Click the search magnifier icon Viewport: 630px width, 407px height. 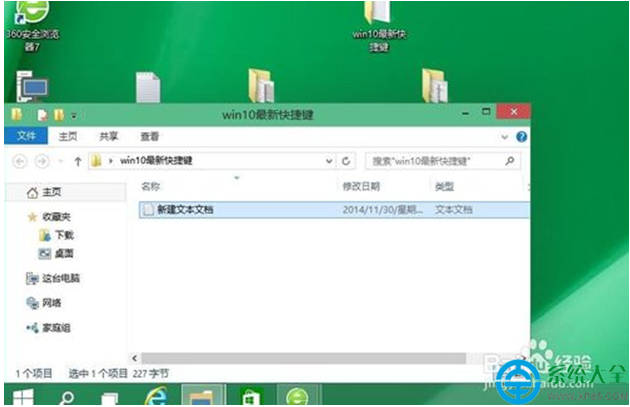[509, 161]
